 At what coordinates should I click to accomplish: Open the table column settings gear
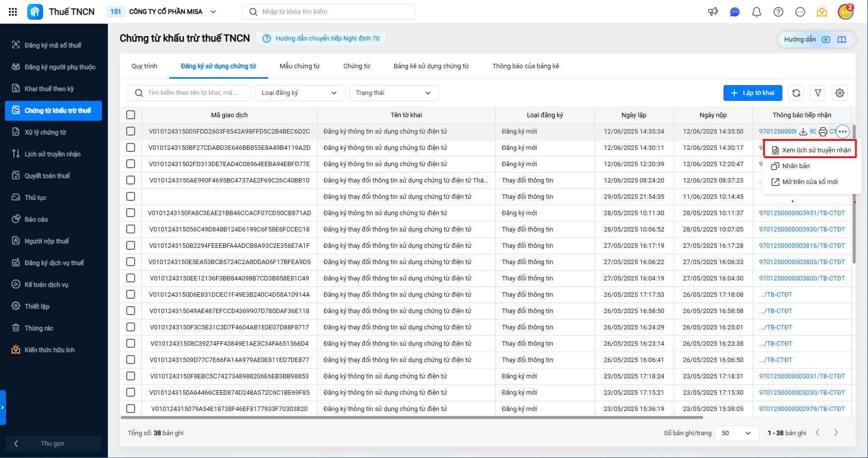click(x=840, y=93)
